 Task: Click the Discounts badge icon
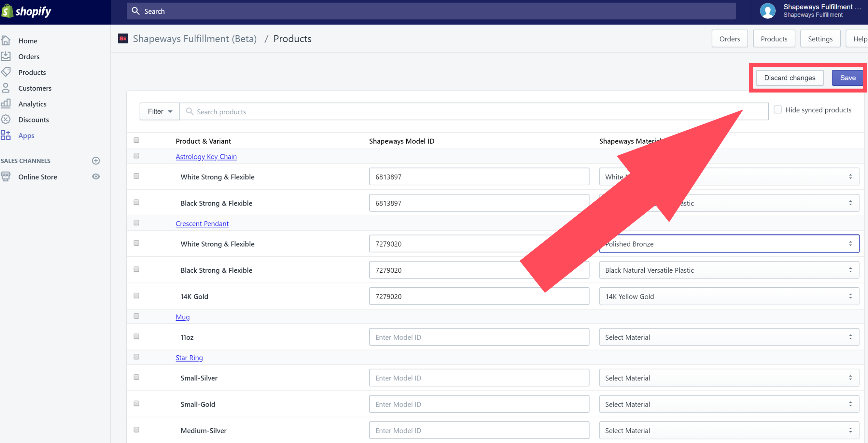pyautogui.click(x=6, y=119)
